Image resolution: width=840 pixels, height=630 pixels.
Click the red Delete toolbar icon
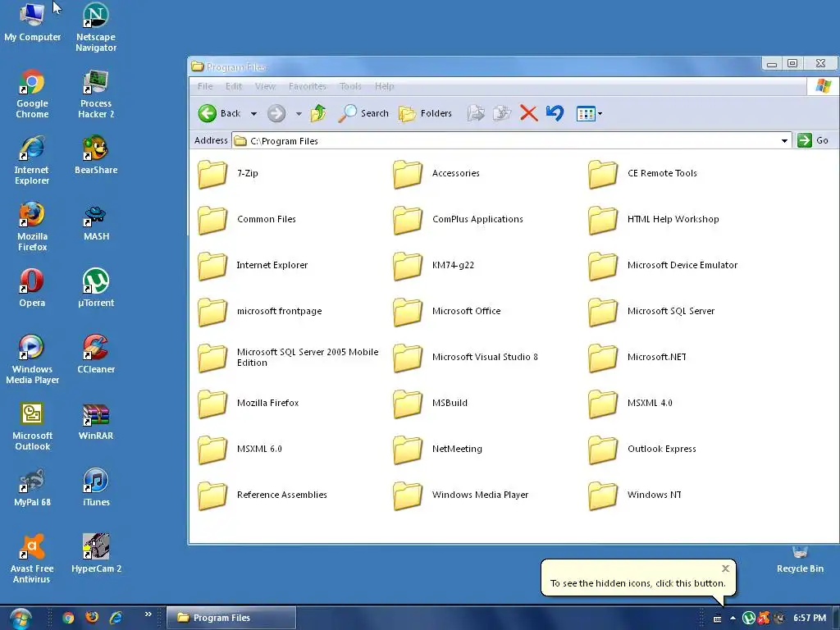click(529, 113)
